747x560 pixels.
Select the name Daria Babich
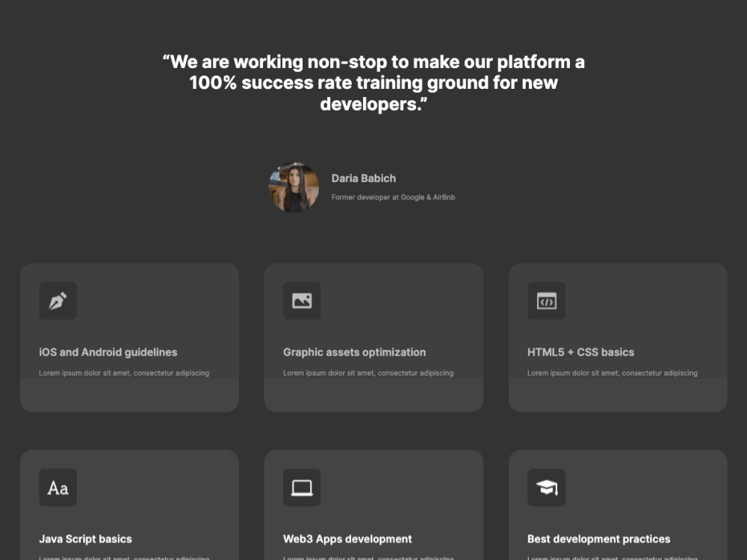coord(364,178)
